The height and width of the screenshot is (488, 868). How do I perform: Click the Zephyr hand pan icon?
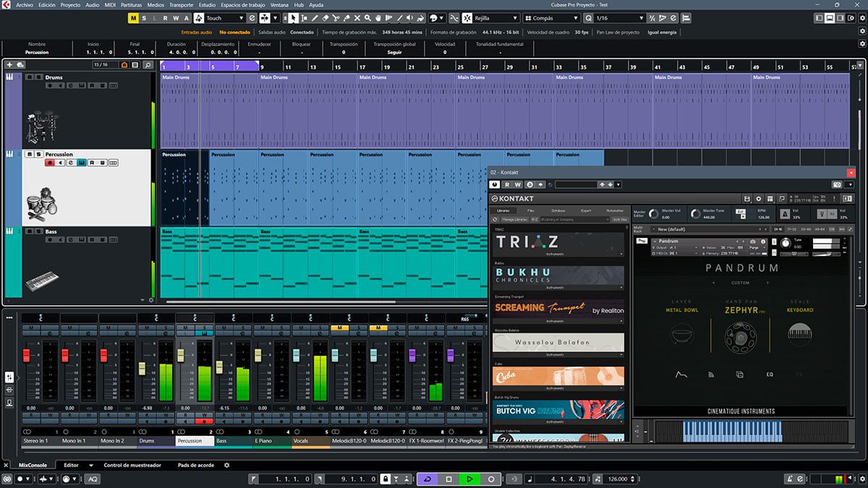[x=739, y=336]
